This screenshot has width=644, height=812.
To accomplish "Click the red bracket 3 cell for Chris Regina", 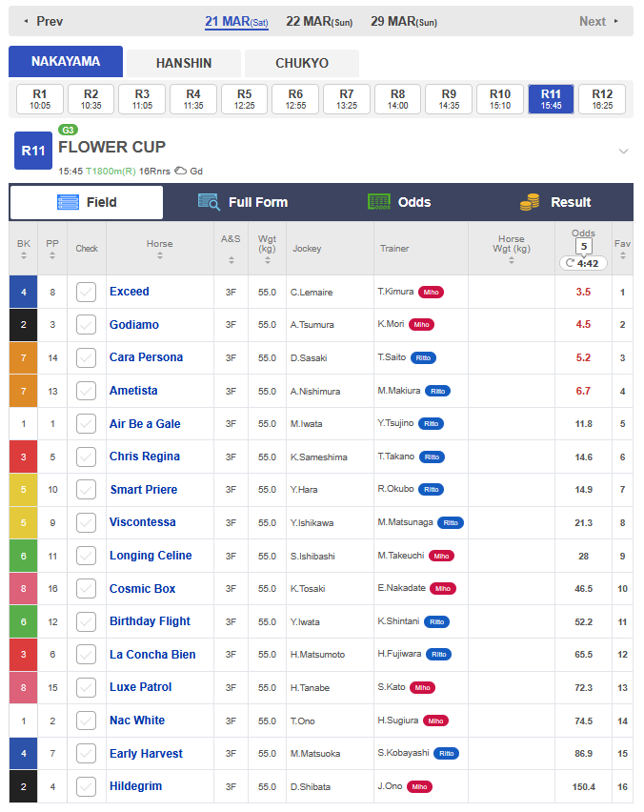I will tap(23, 457).
